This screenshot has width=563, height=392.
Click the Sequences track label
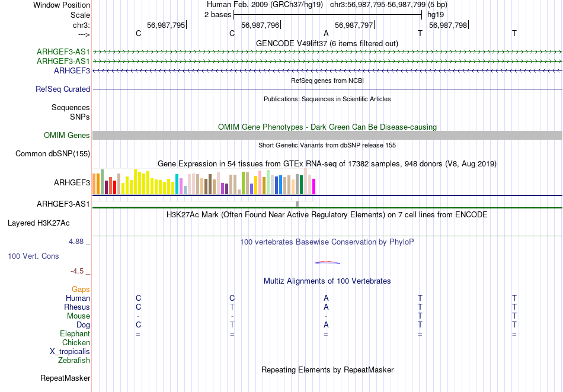pyautogui.click(x=71, y=107)
